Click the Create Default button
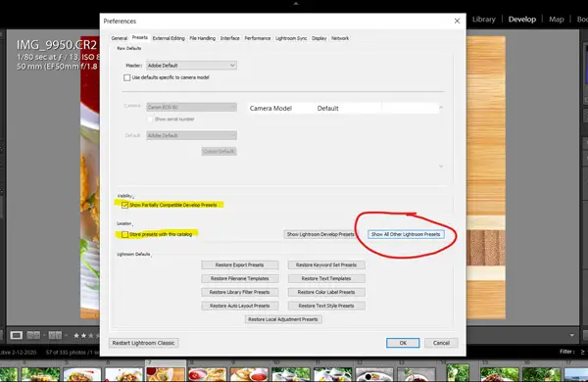588x382 pixels. pos(219,151)
